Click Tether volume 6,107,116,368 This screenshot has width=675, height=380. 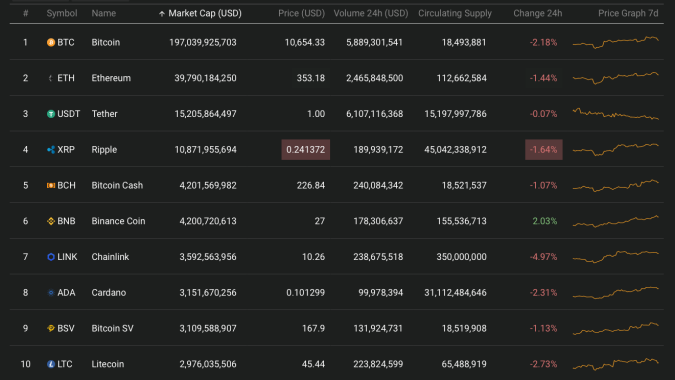375,114
